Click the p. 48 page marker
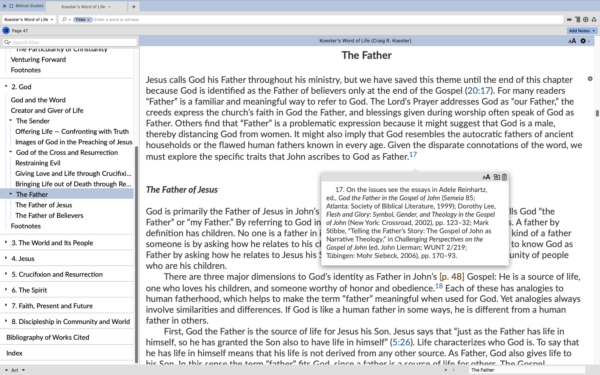600x375 pixels. 452,277
